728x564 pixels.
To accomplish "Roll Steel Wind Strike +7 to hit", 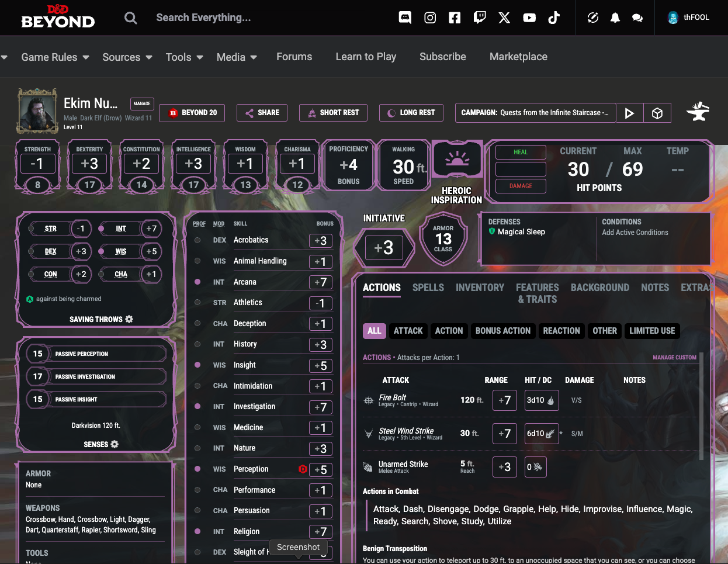I will tap(504, 434).
